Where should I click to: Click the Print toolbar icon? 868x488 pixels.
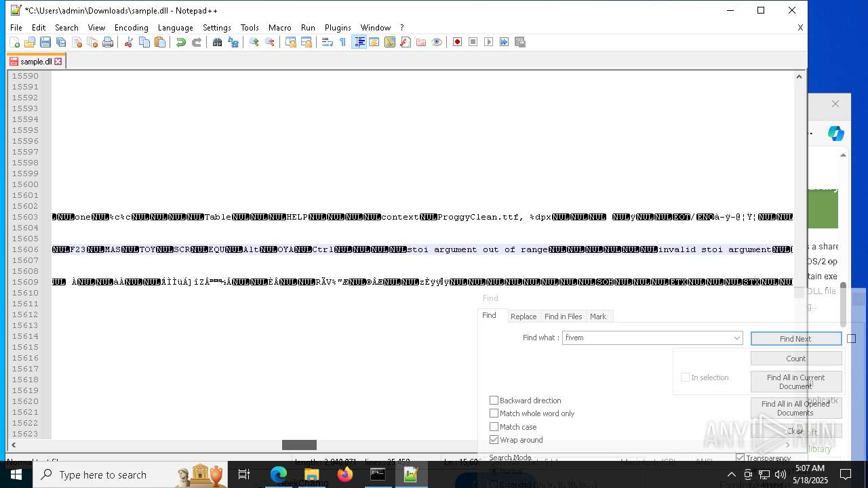[108, 42]
